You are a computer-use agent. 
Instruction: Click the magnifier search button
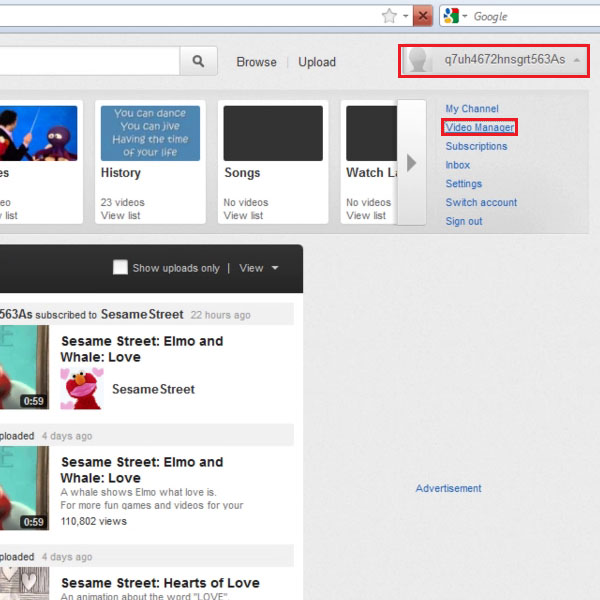[198, 61]
